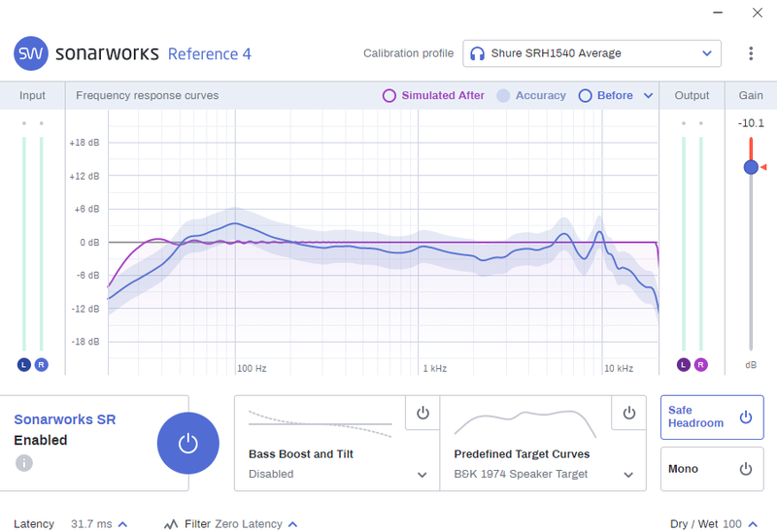Expand the Latency options chevron
Viewport: 777px width, 532px height.
click(123, 524)
